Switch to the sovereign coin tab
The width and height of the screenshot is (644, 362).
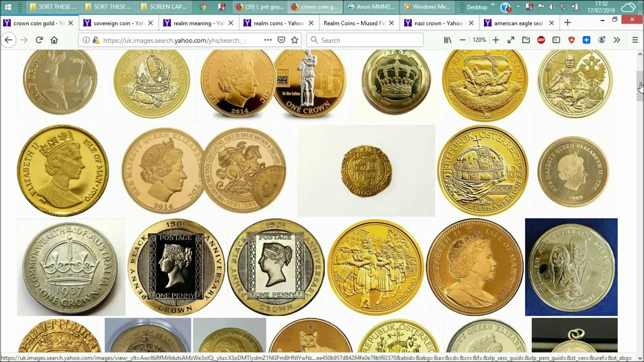point(119,23)
